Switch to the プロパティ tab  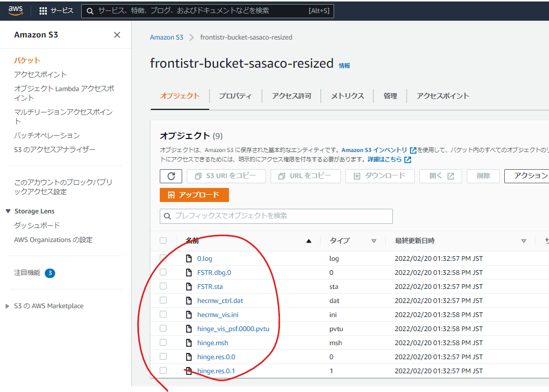(x=235, y=96)
